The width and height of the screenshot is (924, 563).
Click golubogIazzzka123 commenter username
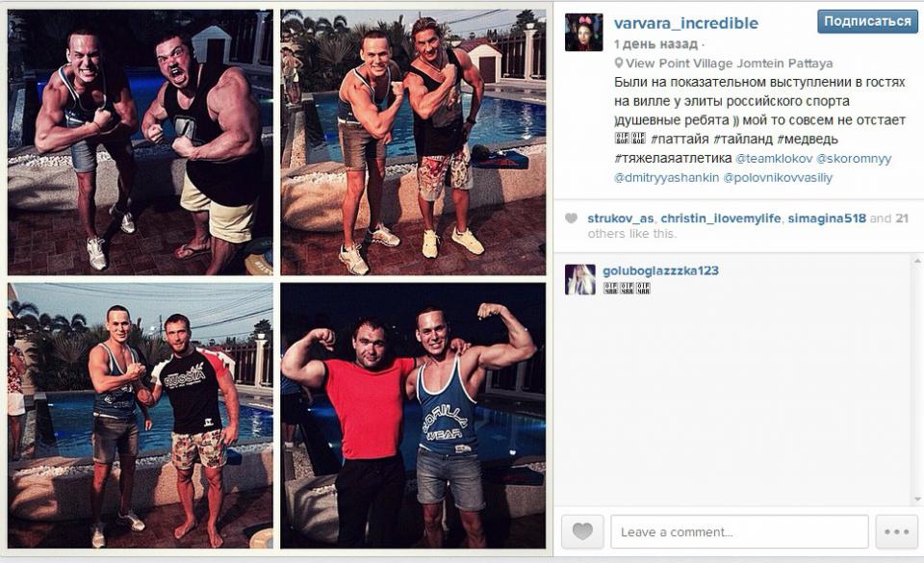click(x=660, y=270)
